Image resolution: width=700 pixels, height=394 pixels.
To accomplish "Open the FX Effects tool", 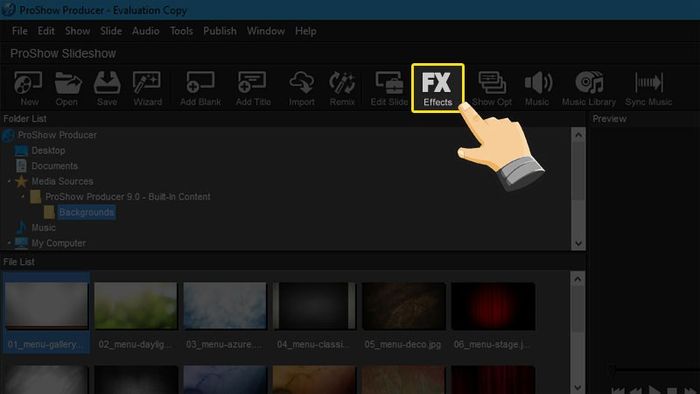I will pyautogui.click(x=438, y=88).
